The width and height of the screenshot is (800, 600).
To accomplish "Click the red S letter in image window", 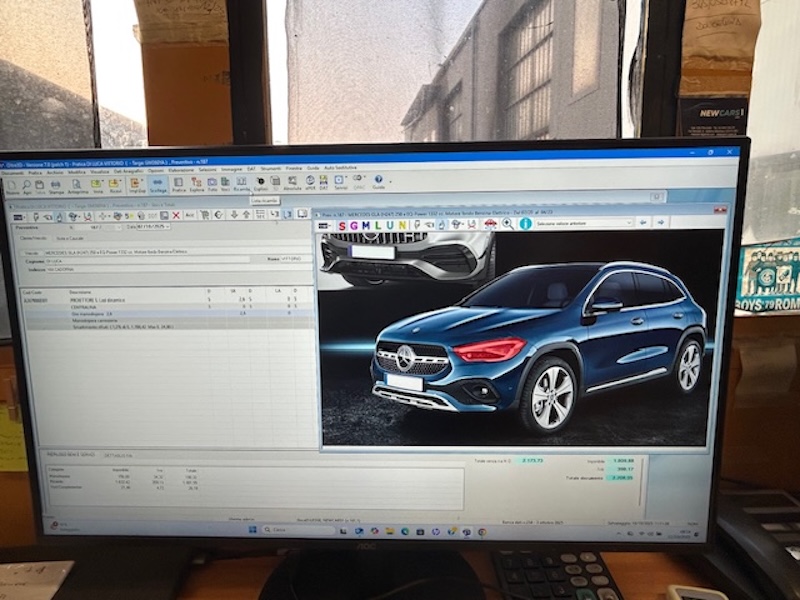I will pyautogui.click(x=341, y=226).
